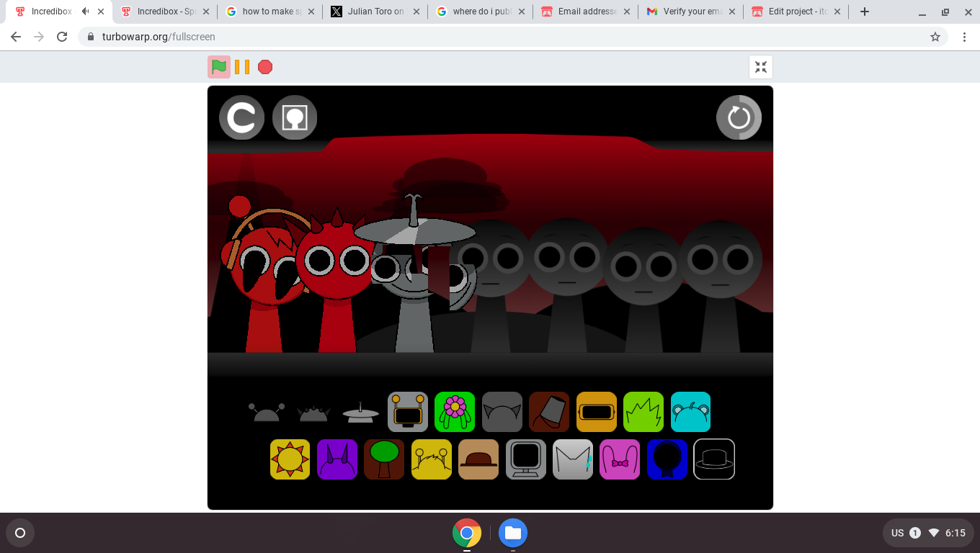Select the grayed-out spiky crown character icon
980x553 pixels.
coord(313,413)
